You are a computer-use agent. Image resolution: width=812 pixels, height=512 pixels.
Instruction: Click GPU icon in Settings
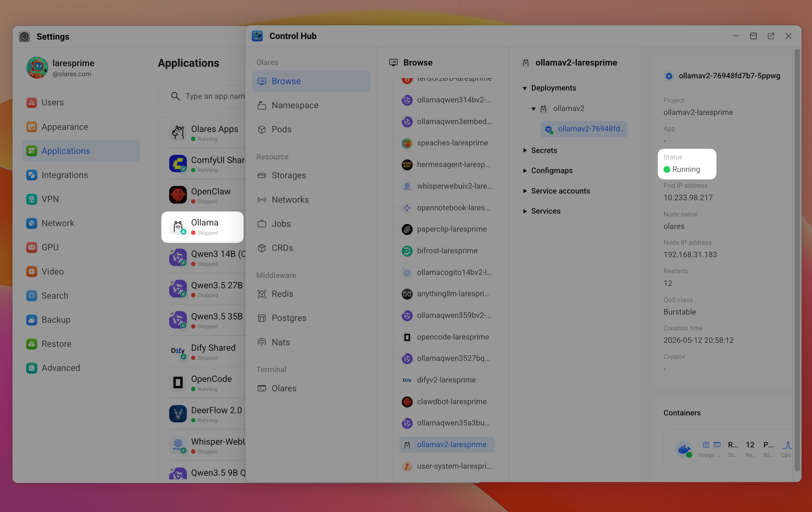[x=31, y=247]
